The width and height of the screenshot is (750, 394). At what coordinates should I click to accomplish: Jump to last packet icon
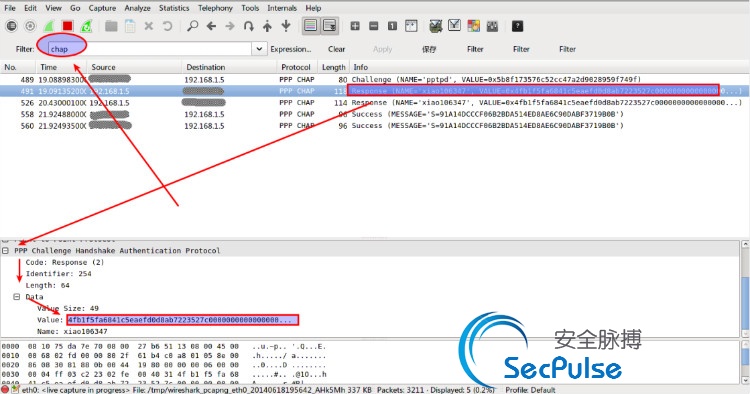[286, 26]
